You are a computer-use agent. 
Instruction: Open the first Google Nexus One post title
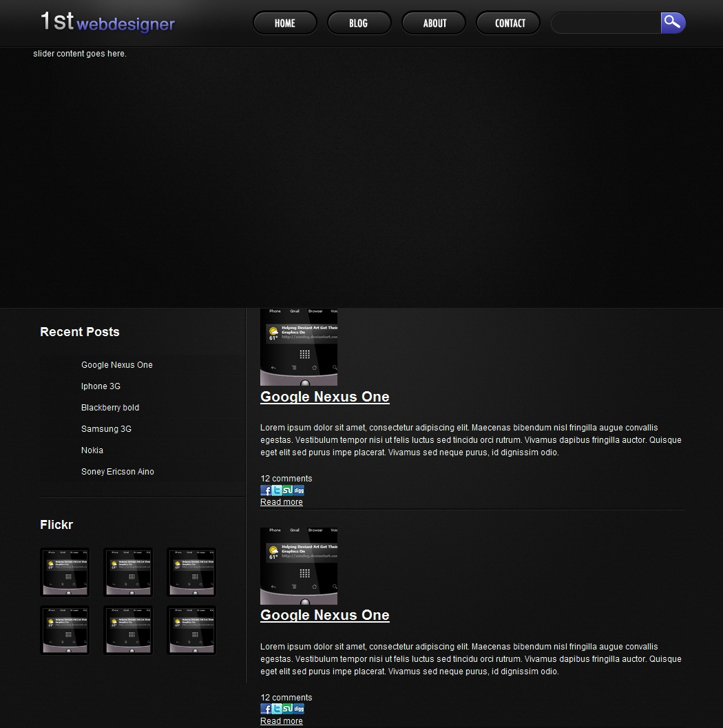tap(324, 397)
